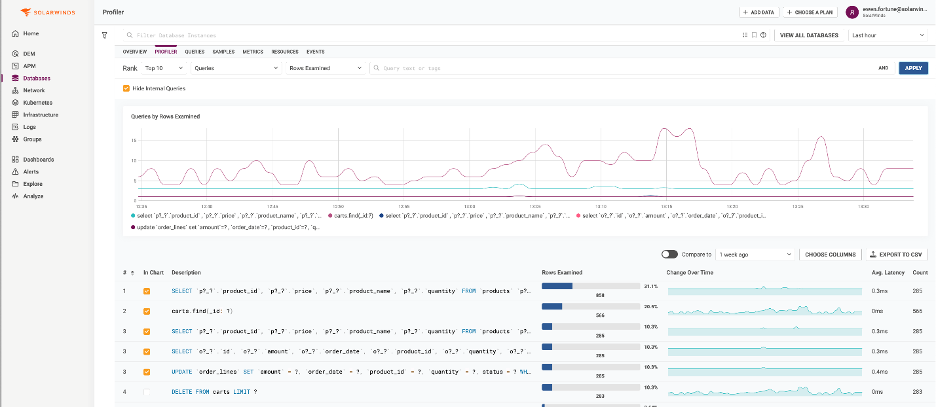Select the Kubernetes sidebar icon
This screenshot has height=408, width=936.
[15, 102]
